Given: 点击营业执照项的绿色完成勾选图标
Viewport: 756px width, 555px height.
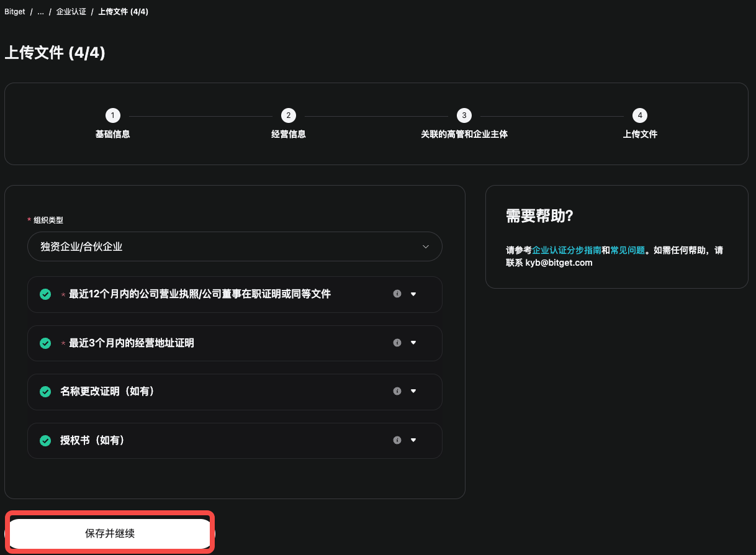Looking at the screenshot, I should pyautogui.click(x=45, y=294).
